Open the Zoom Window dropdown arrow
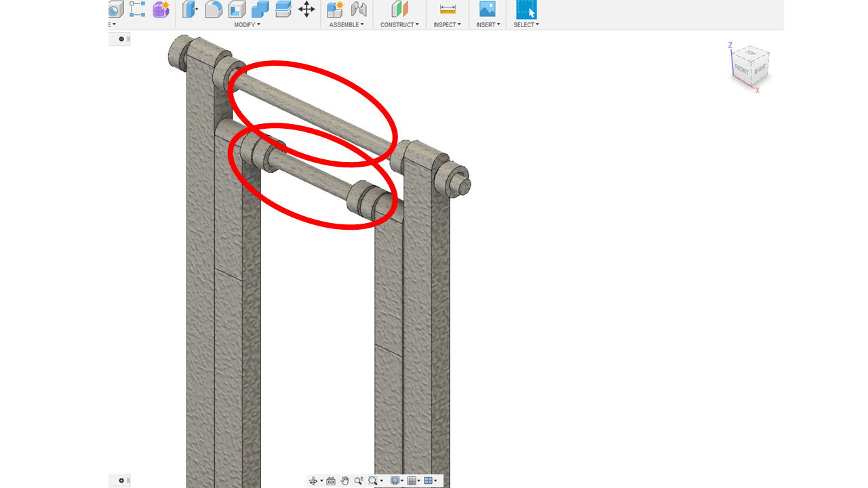Screen dimensions: 868x488 coord(381,481)
